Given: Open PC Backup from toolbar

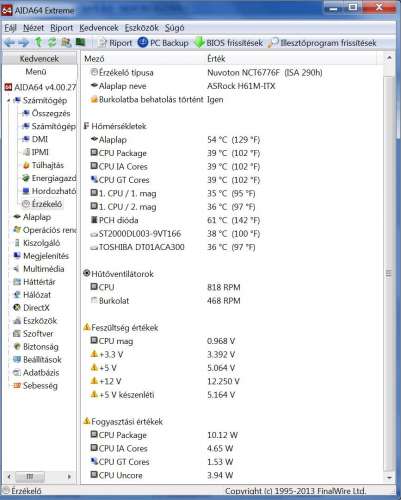Looking at the screenshot, I should pyautogui.click(x=163, y=43).
